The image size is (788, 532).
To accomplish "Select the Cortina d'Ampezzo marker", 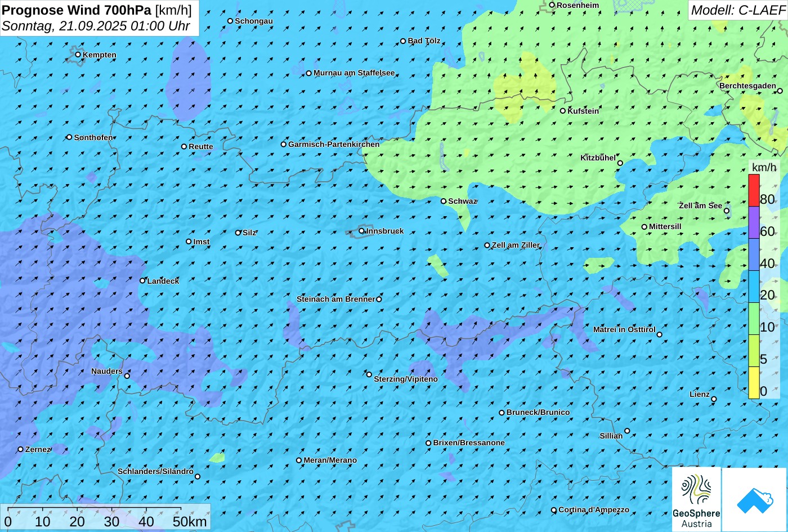I will (554, 510).
